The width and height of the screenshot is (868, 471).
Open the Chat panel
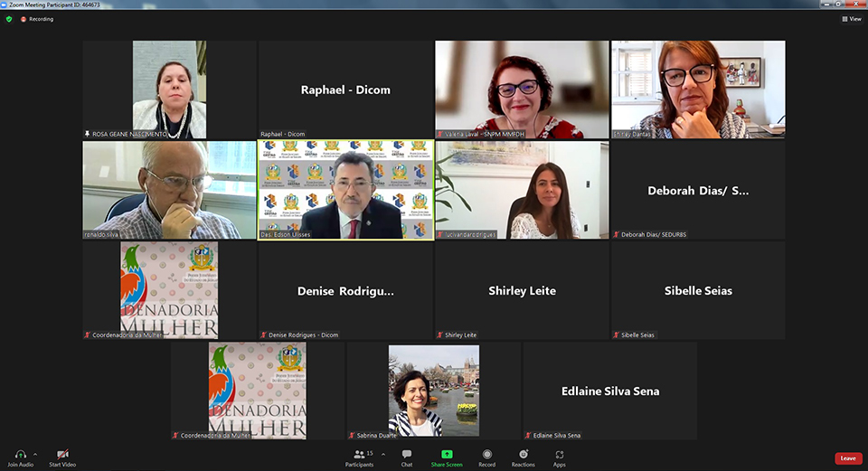coord(407,455)
